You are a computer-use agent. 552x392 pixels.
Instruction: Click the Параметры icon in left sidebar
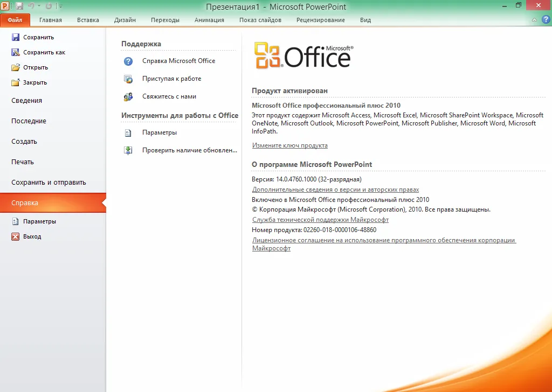point(15,221)
